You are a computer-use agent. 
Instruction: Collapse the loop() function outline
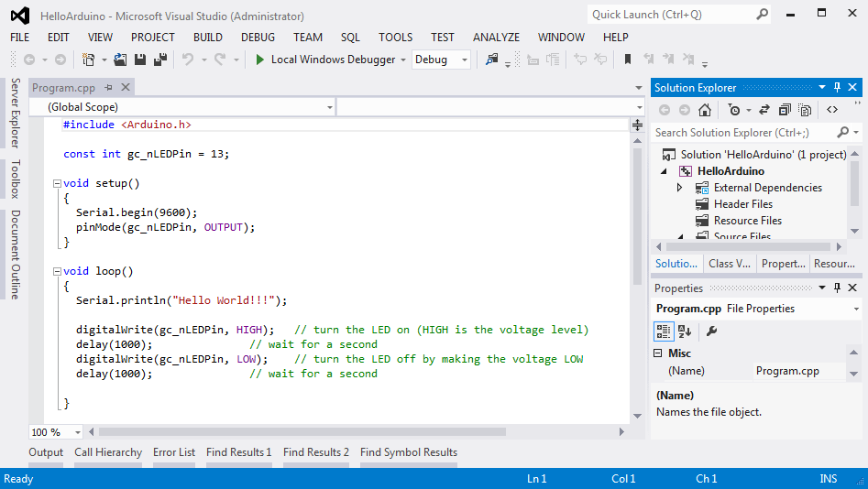click(x=57, y=272)
